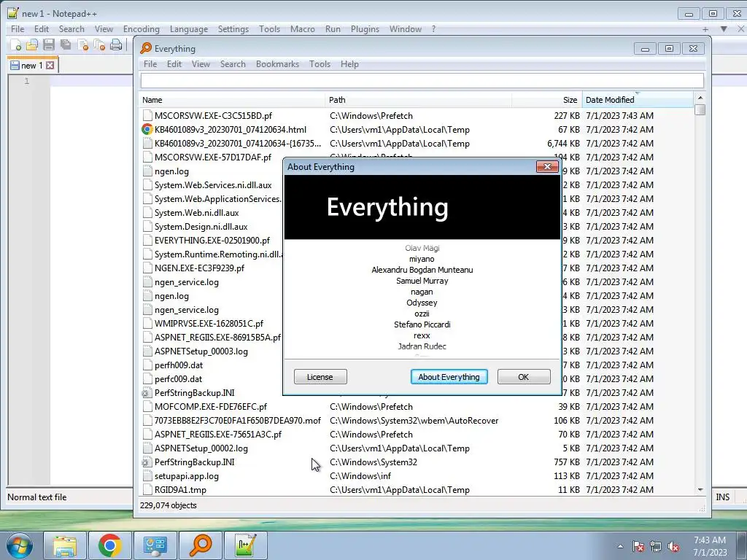Click OK in the About Everything dialog

pos(524,377)
